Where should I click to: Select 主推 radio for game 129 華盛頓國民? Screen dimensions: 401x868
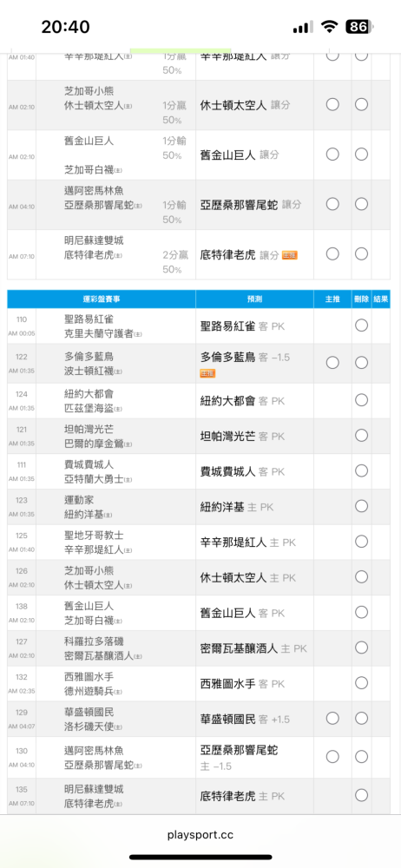pos(332,719)
